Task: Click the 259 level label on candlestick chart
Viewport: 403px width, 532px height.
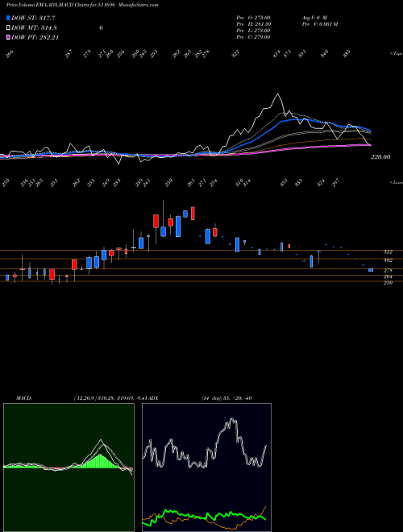Action: click(x=388, y=283)
